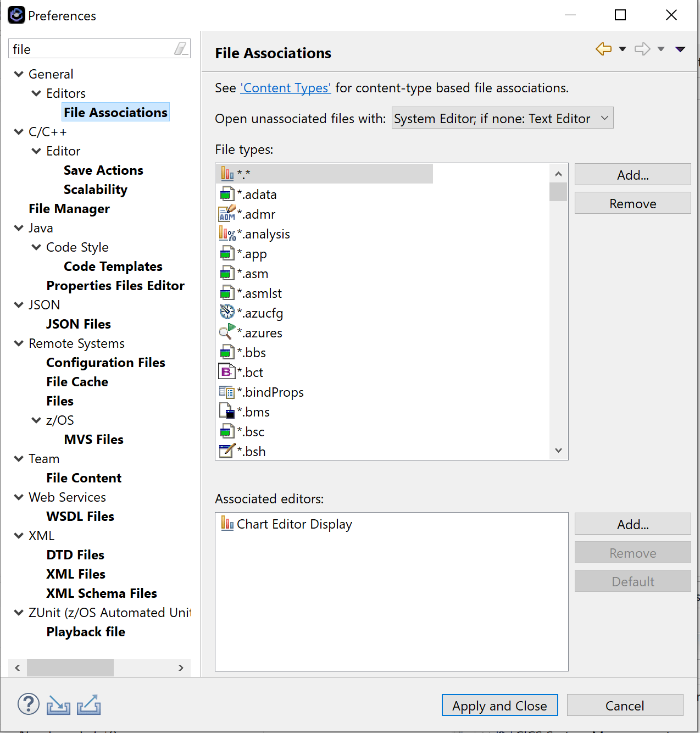Image resolution: width=700 pixels, height=733 pixels.
Task: Click the eraser icon in the search field
Action: 182,48
